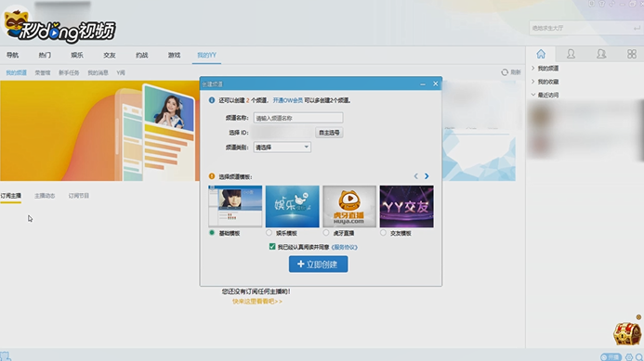
Task: Open the friends silhouette tab icon
Action: [571, 54]
